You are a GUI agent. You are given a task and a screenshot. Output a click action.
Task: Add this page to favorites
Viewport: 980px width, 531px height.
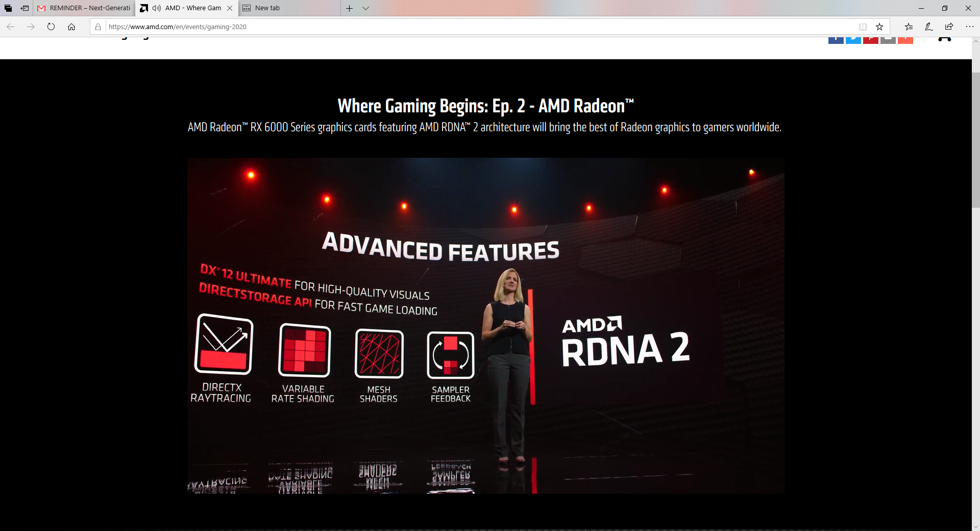[879, 27]
